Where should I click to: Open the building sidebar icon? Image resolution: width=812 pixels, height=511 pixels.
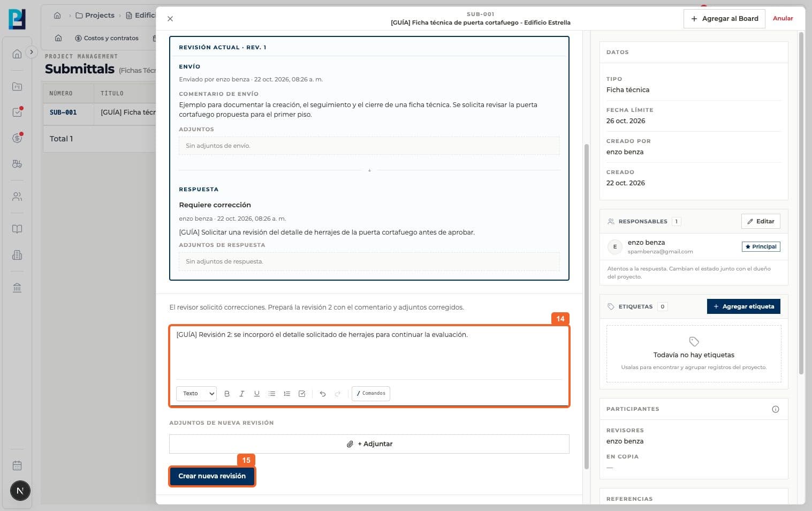(17, 255)
